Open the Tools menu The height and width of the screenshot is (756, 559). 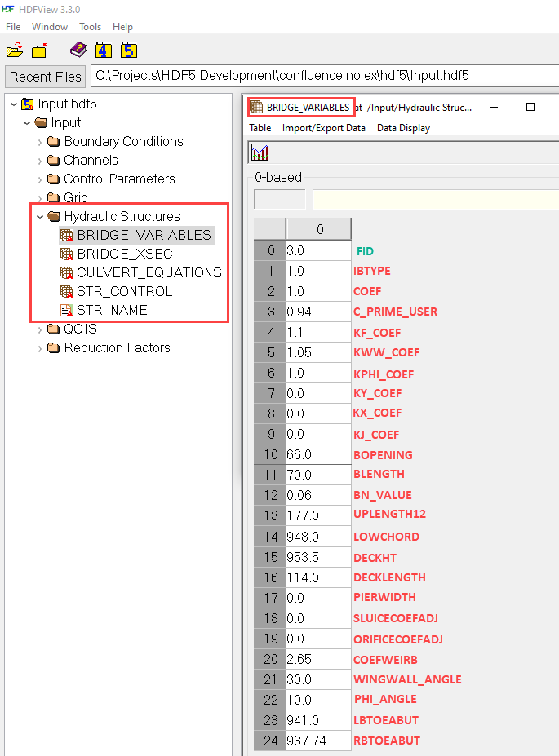[90, 27]
